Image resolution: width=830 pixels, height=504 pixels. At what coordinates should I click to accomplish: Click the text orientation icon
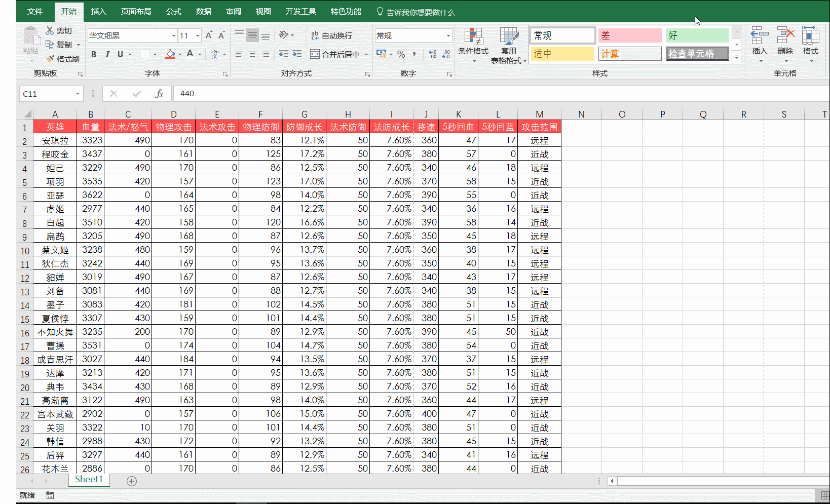[x=284, y=35]
